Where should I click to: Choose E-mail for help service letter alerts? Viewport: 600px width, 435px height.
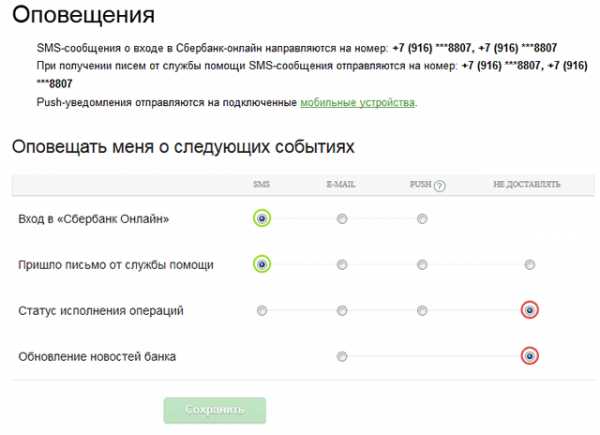pos(342,265)
